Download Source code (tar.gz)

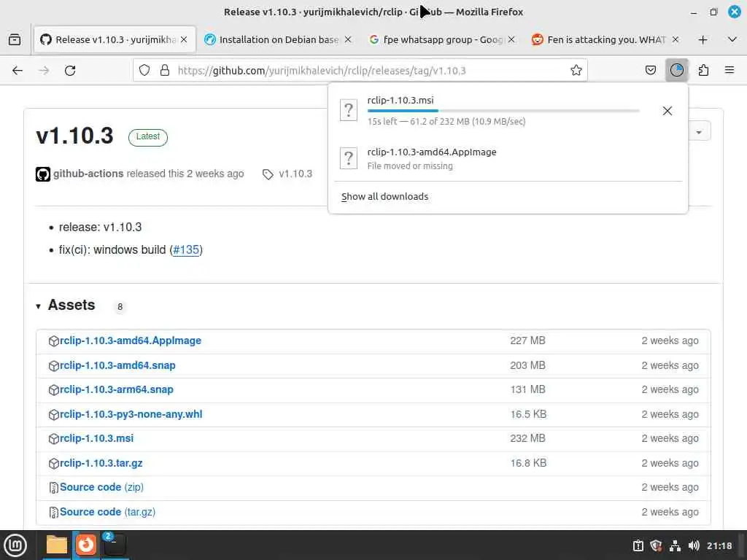(x=108, y=512)
